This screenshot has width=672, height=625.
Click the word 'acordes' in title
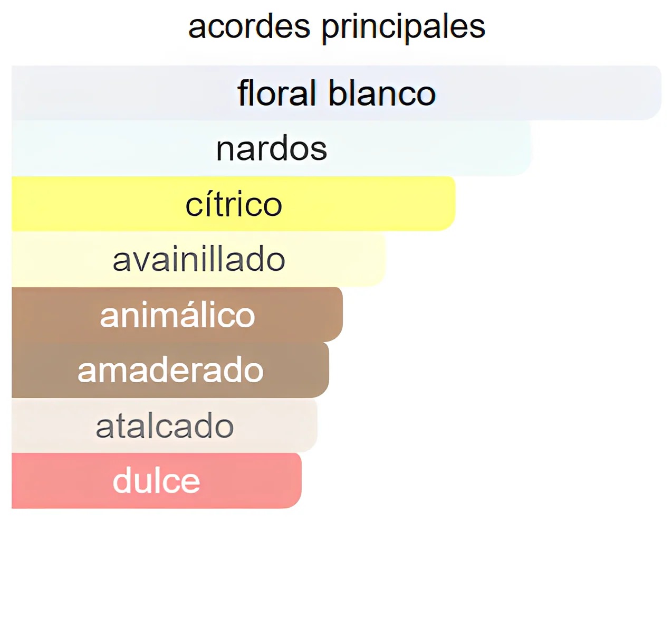pyautogui.click(x=249, y=27)
